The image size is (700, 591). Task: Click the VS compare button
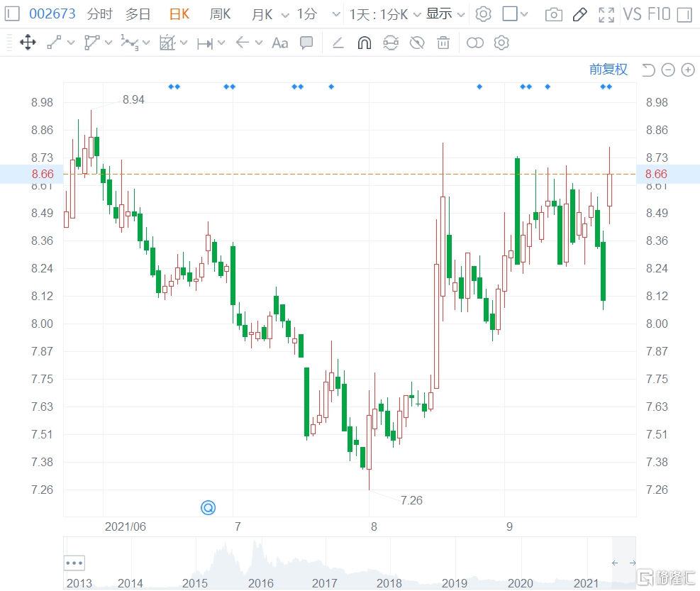[632, 14]
